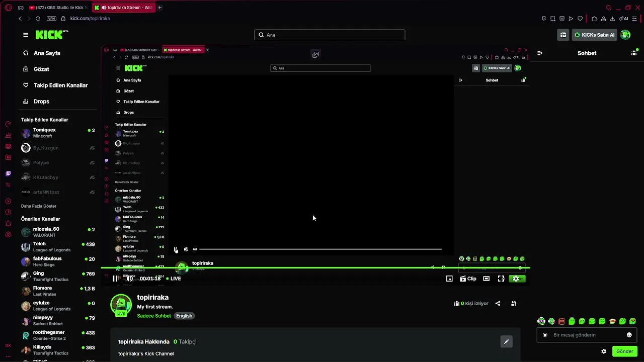Screen dimensions: 644x362
Task: Click the large KICK logo in the main header
Action: click(52, 35)
